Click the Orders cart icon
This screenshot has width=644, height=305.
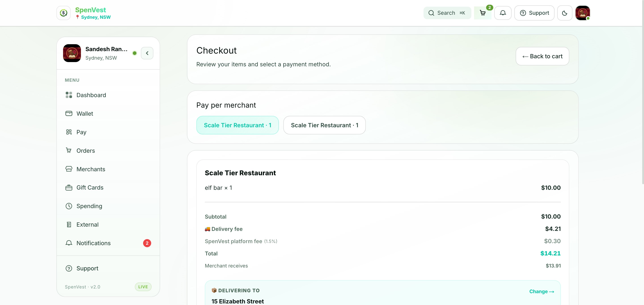pos(68,150)
